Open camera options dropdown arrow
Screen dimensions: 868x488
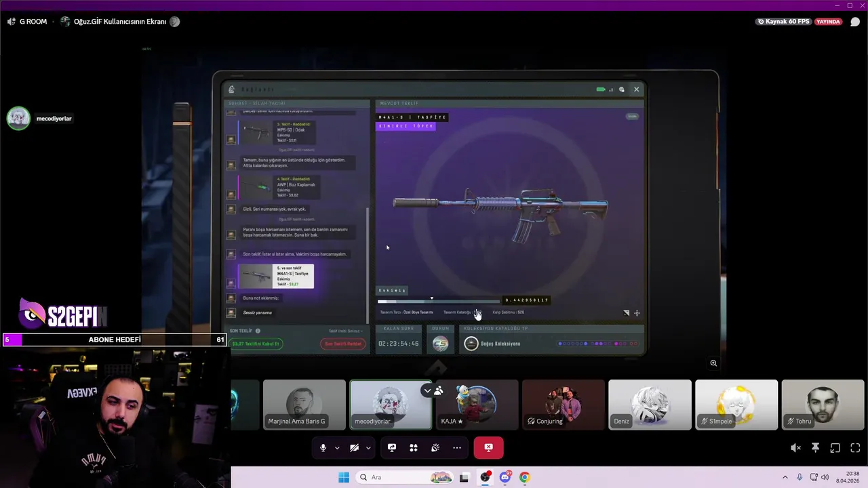tap(368, 448)
